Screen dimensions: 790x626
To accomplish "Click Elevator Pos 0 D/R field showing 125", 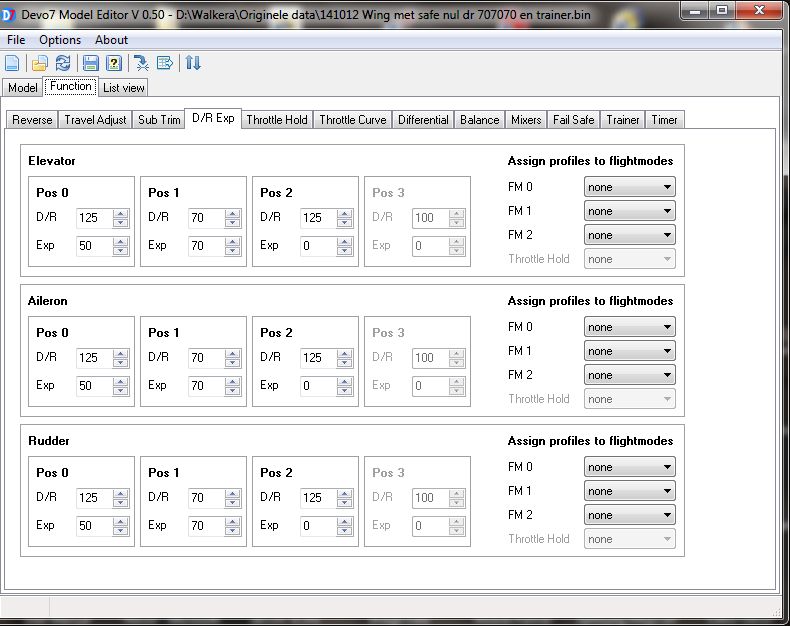I will pyautogui.click(x=95, y=218).
